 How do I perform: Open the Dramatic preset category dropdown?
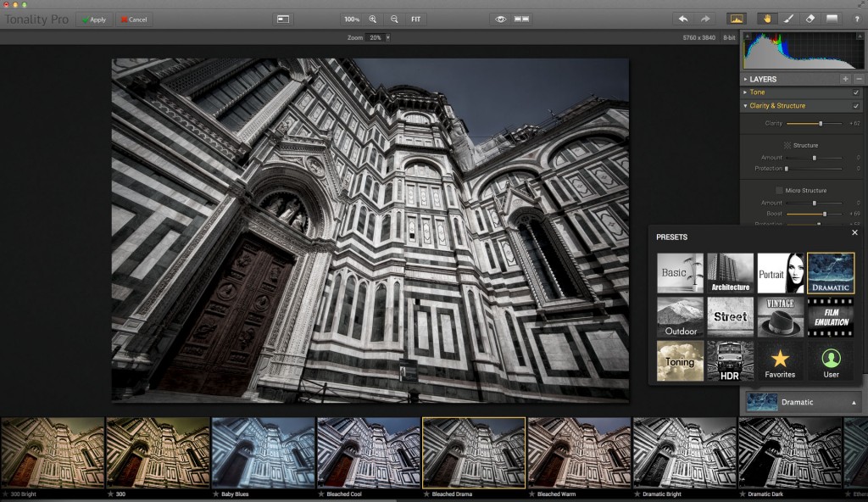tap(802, 402)
